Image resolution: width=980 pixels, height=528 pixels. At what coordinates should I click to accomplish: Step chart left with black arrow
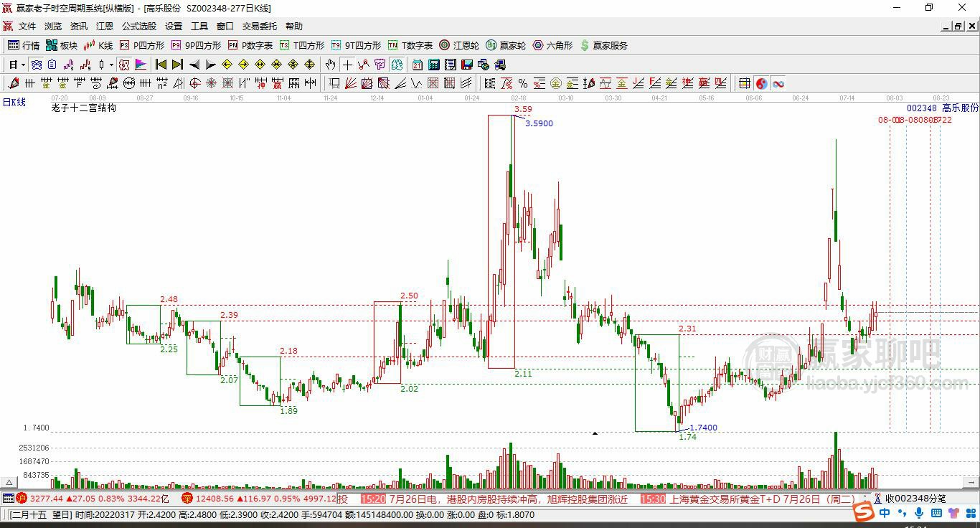click(x=194, y=65)
